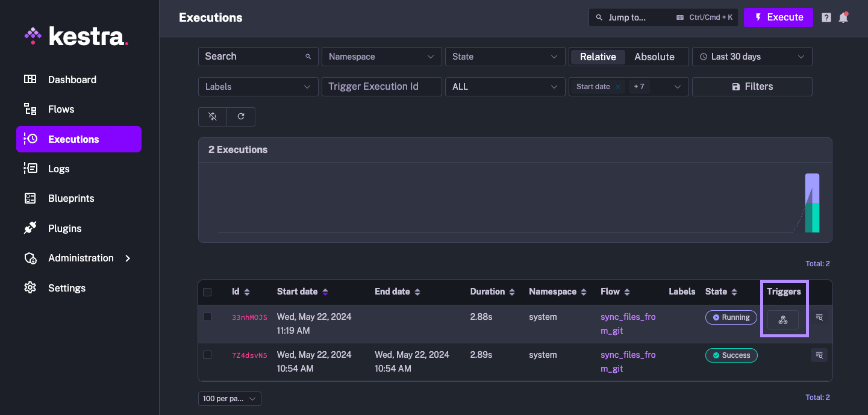Select all executions via the header checkbox

tap(207, 292)
